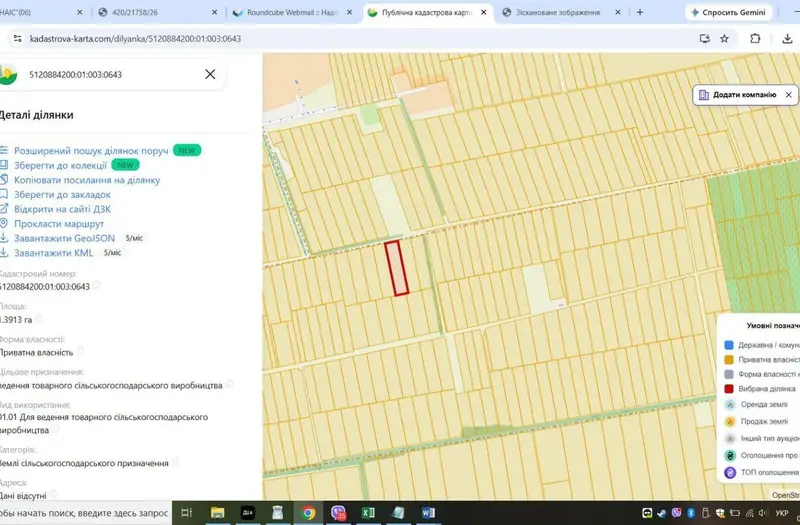
Task: Open Chrome from the taskbar
Action: pyautogui.click(x=308, y=513)
